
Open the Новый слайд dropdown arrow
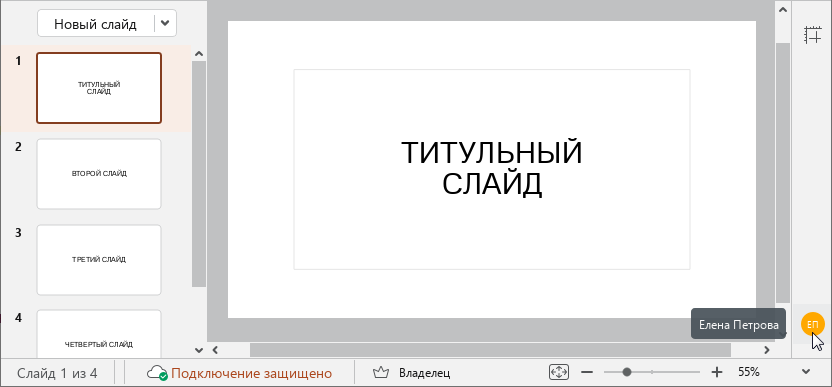(165, 24)
